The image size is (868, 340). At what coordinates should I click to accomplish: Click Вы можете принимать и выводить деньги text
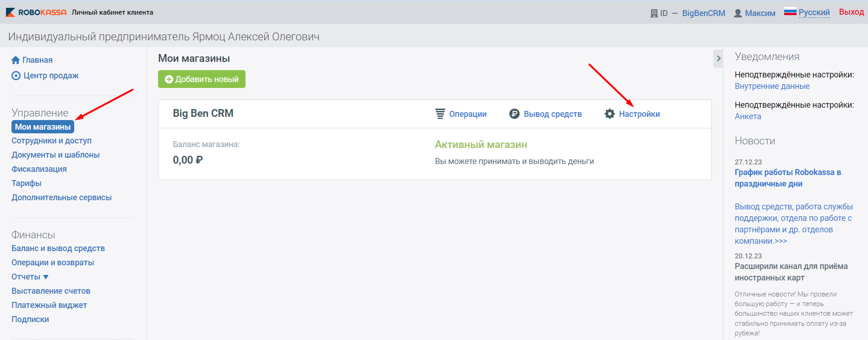point(514,161)
